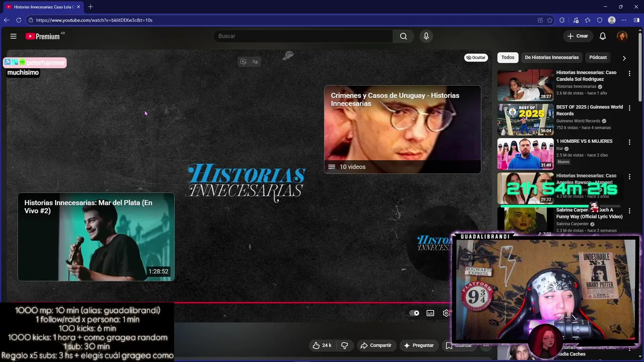Image resolution: width=644 pixels, height=362 pixels.
Task: Switch to the Historias Innecesarias browser tab
Action: (43, 7)
